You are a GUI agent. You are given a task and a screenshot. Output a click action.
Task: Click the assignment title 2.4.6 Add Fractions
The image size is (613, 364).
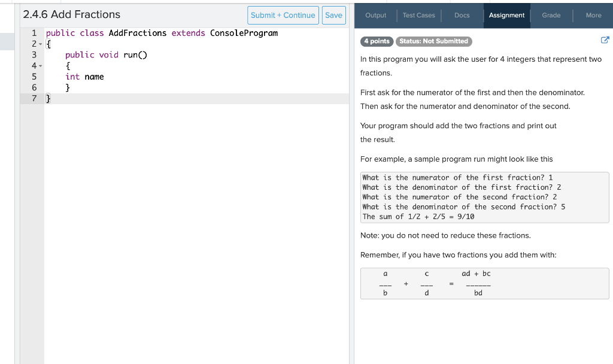[x=70, y=14]
